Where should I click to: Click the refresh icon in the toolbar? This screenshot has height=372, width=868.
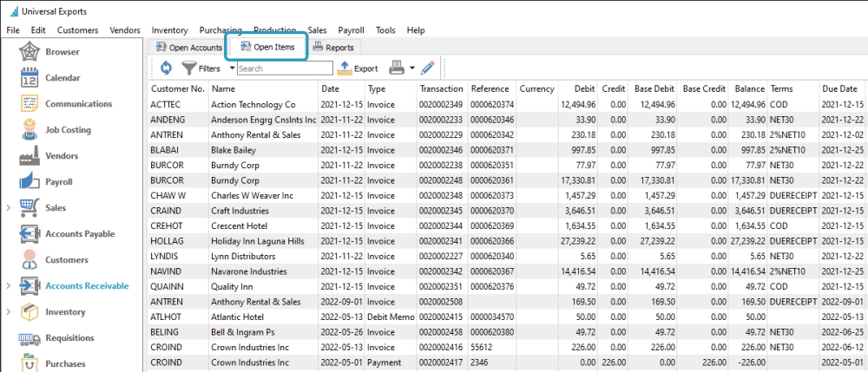click(166, 68)
